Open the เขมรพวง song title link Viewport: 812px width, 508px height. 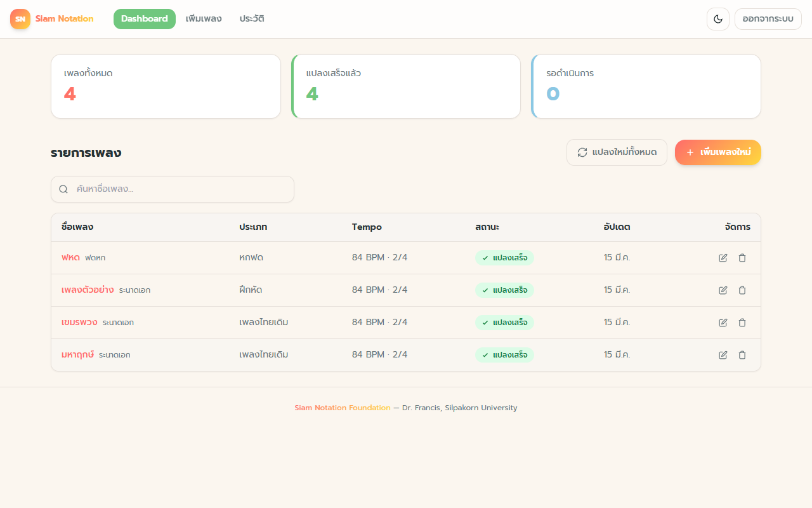click(x=79, y=322)
